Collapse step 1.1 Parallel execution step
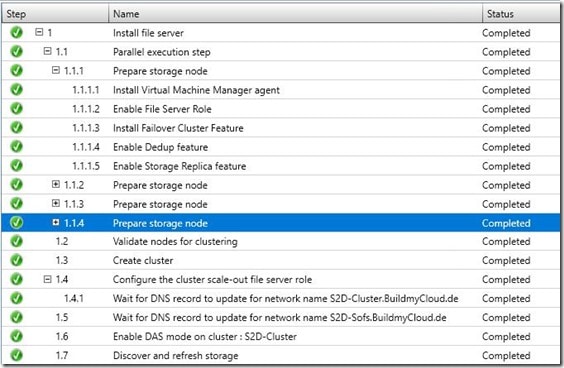The image size is (564, 368). tap(47, 51)
